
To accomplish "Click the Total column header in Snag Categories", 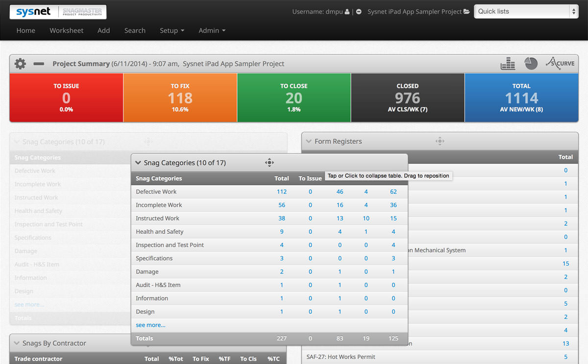I will (282, 178).
